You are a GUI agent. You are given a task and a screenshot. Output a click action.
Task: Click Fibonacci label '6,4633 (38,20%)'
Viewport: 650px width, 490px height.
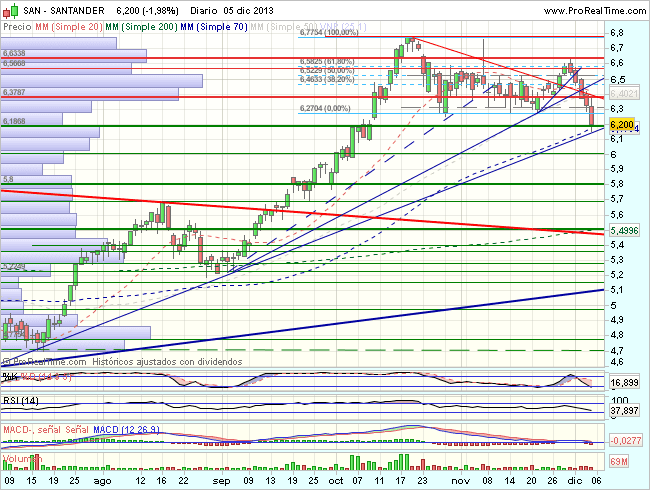[327, 79]
